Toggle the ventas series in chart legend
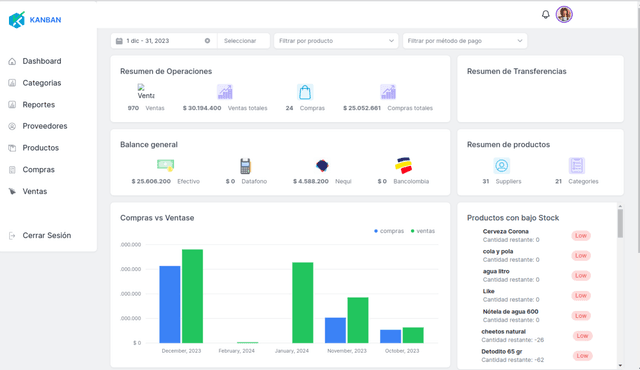Screen dimensions: 640x370 [x=422, y=231]
